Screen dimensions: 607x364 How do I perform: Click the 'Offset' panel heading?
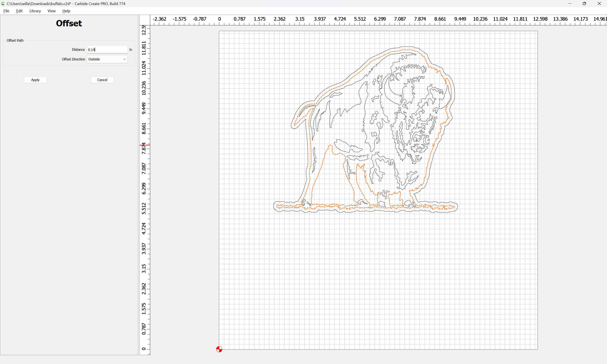(x=69, y=23)
